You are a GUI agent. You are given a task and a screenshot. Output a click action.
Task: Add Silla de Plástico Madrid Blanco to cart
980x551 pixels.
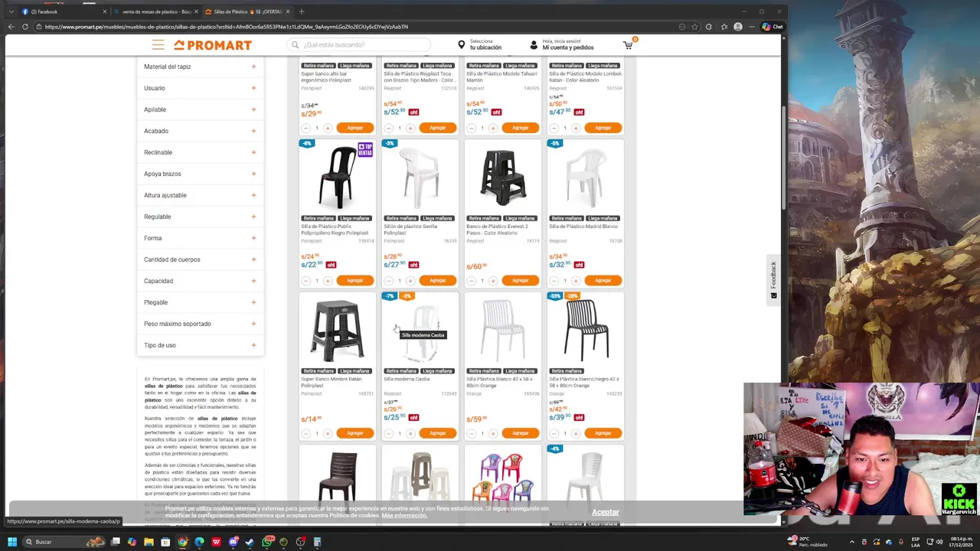[x=603, y=280]
